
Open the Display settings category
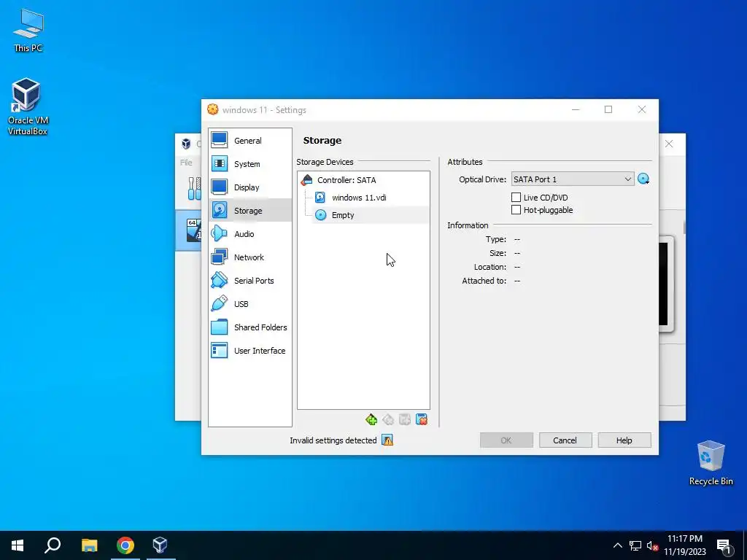[x=250, y=187]
